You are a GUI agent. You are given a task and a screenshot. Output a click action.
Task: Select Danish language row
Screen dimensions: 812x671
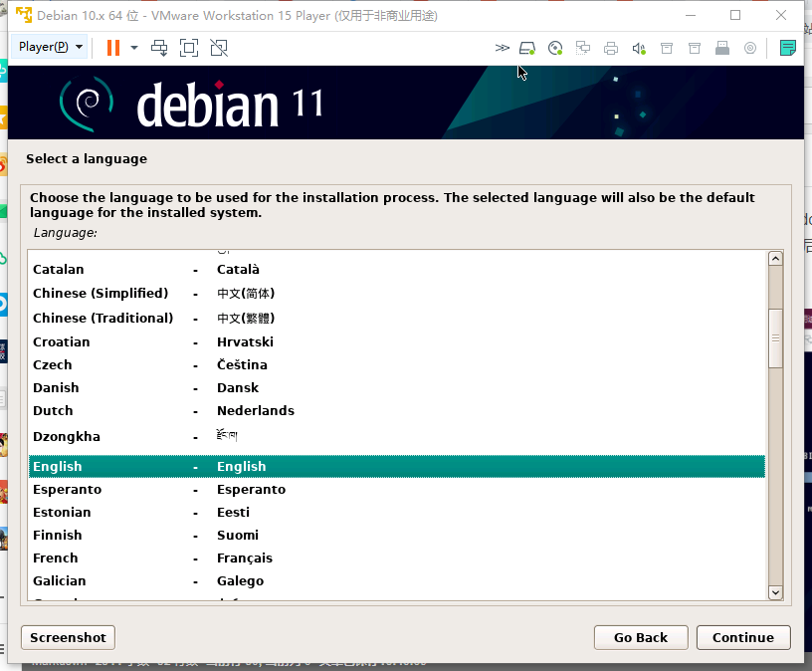point(397,387)
